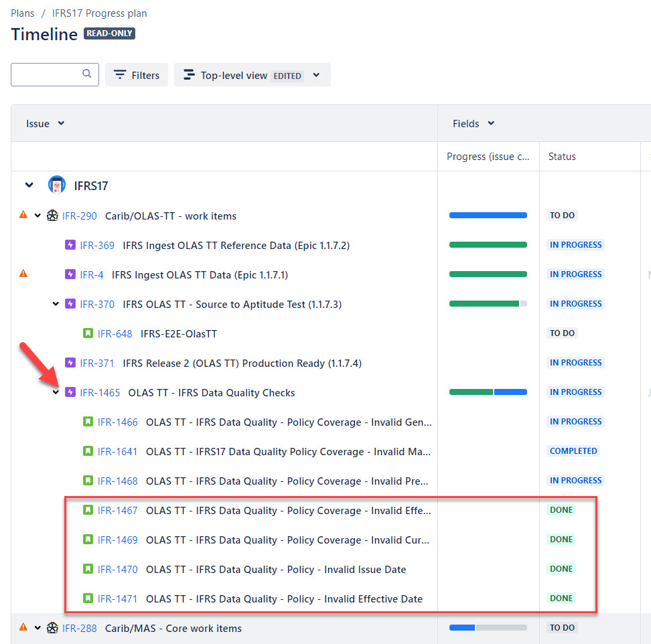
Task: Click the warning icon beside IFR-4
Action: 23,274
